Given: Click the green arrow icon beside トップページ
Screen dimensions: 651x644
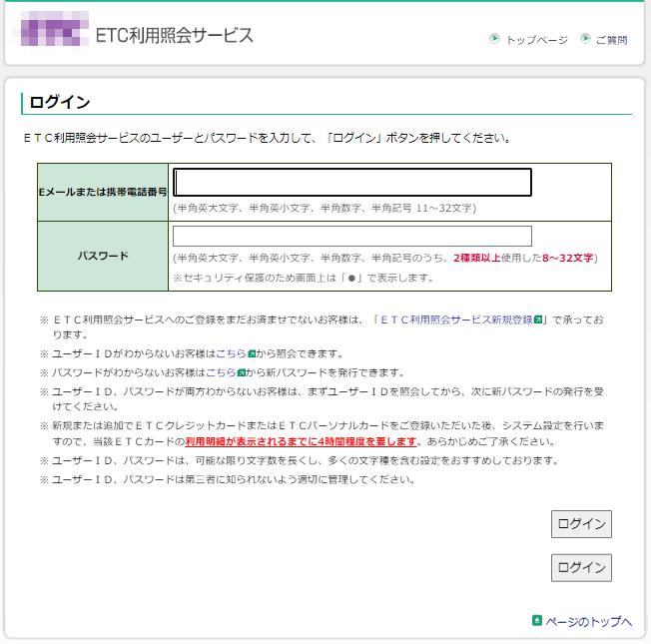Looking at the screenshot, I should 494,39.
